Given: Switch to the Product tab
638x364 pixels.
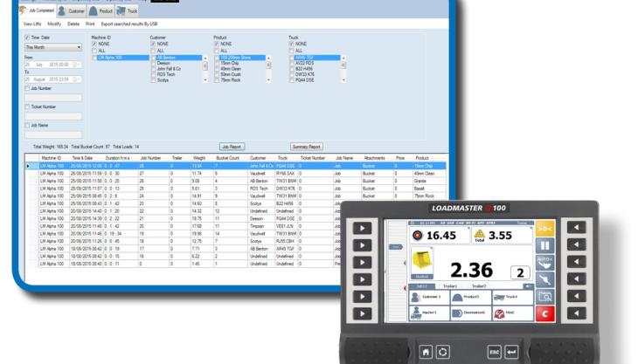Looking at the screenshot, I should coord(101,11).
